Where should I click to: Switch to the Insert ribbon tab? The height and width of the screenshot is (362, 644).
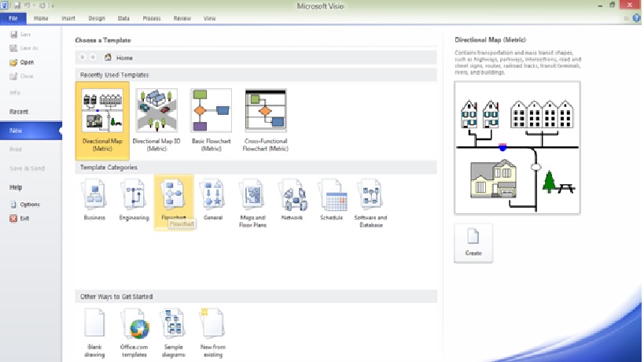(x=68, y=18)
